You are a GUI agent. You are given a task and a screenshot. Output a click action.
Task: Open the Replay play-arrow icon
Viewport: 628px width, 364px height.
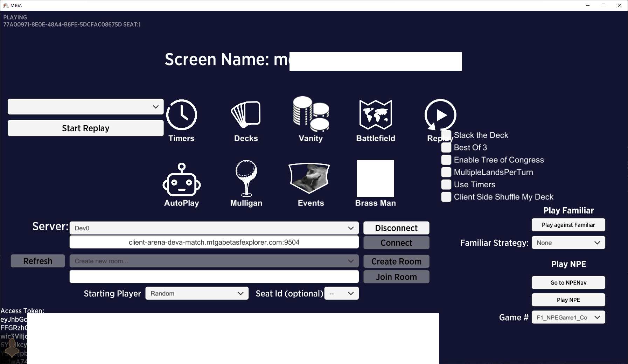pyautogui.click(x=440, y=115)
